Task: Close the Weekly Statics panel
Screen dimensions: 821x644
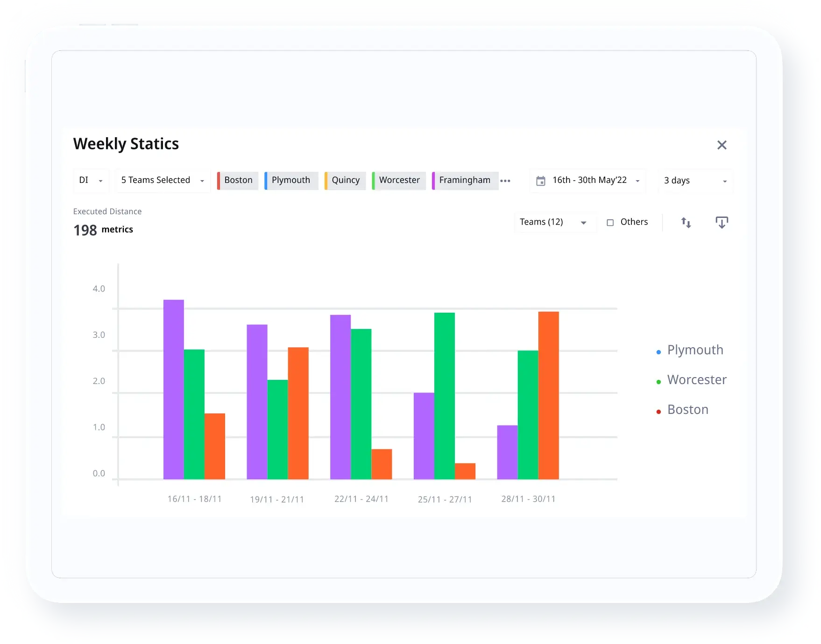Action: [x=722, y=145]
